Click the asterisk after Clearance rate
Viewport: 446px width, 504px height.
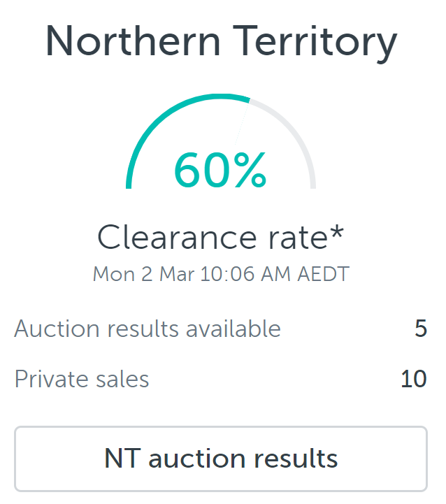click(337, 231)
